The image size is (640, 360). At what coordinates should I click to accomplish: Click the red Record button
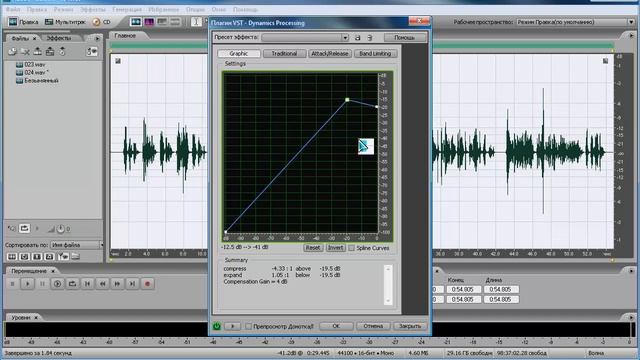(147, 284)
